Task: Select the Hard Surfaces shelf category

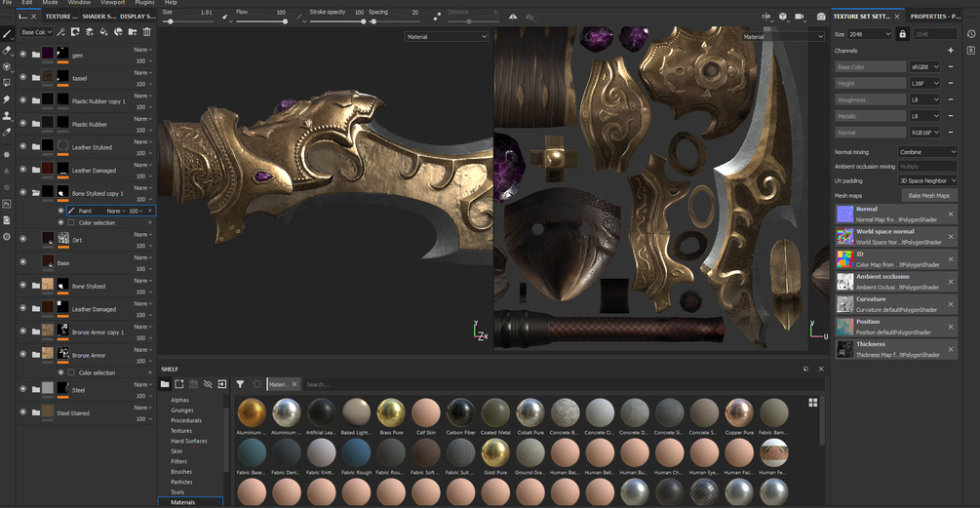Action: 189,441
